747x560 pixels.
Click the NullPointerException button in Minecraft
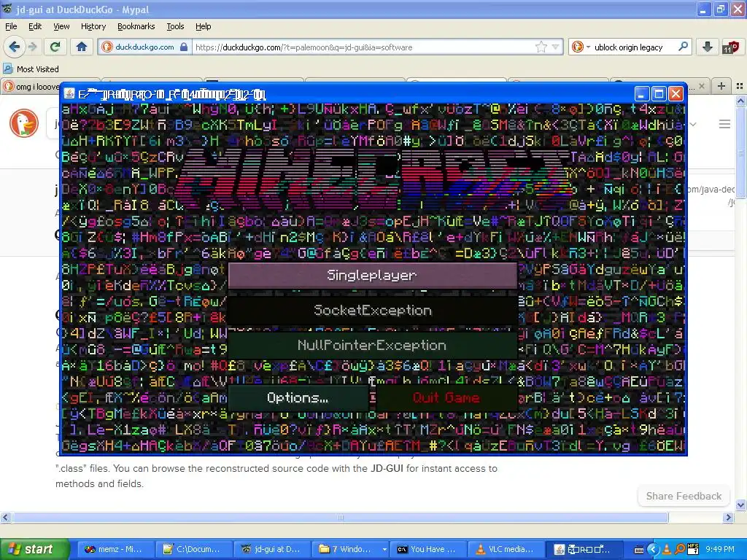coord(373,345)
